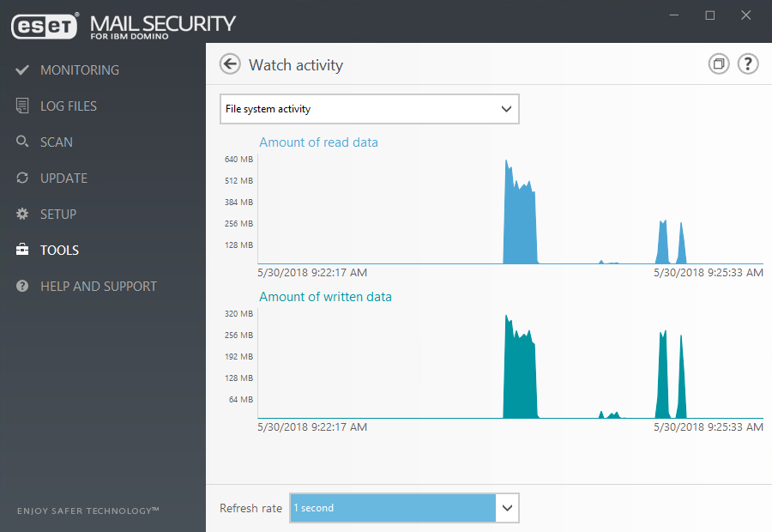Click the 64 MB axis label
This screenshot has height=532, width=772.
click(x=241, y=400)
